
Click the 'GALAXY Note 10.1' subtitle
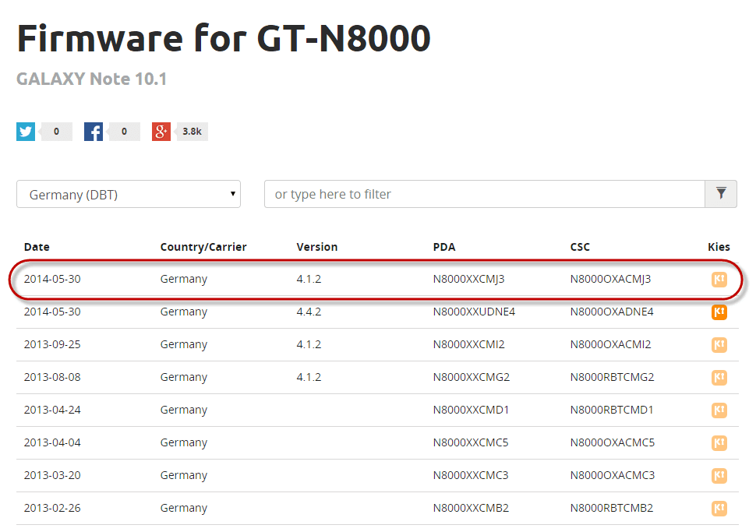(92, 79)
